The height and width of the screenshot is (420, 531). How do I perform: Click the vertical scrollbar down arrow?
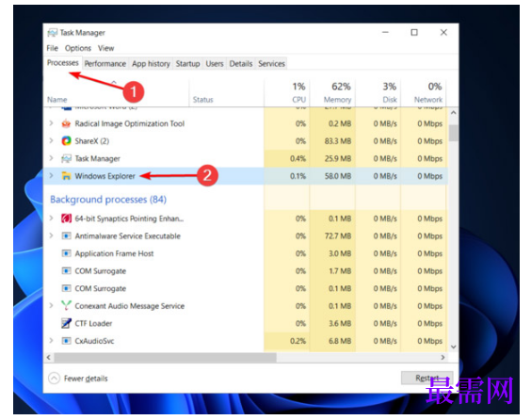[x=454, y=347]
